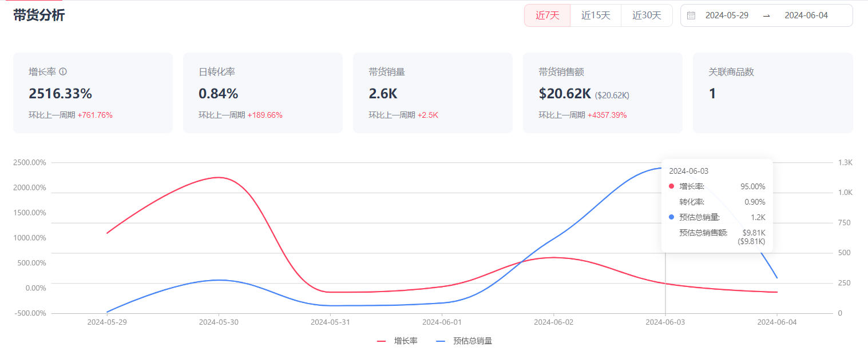Screen dimensions: 868x355
Task: Click blue line endpoint at 2024-06-04
Action: 776,278
